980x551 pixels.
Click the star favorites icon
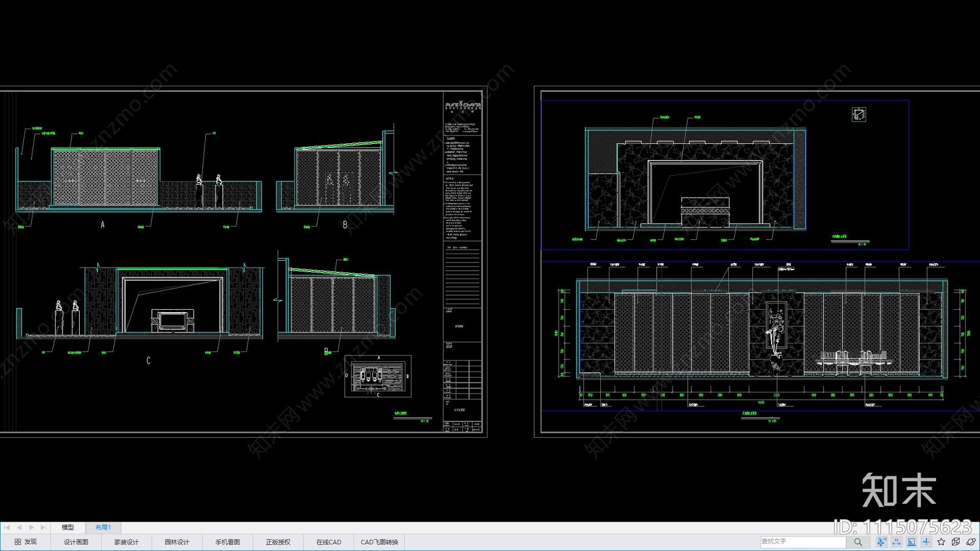pos(941,542)
